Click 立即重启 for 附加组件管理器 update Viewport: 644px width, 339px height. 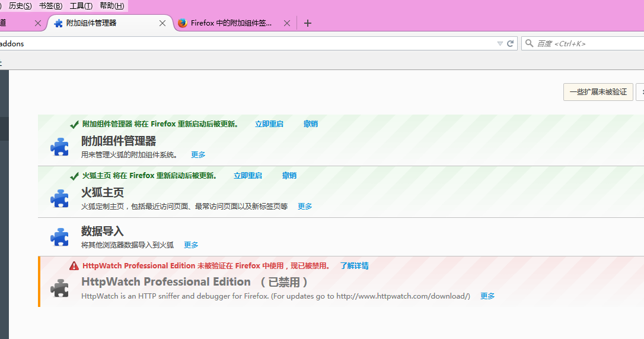click(269, 124)
